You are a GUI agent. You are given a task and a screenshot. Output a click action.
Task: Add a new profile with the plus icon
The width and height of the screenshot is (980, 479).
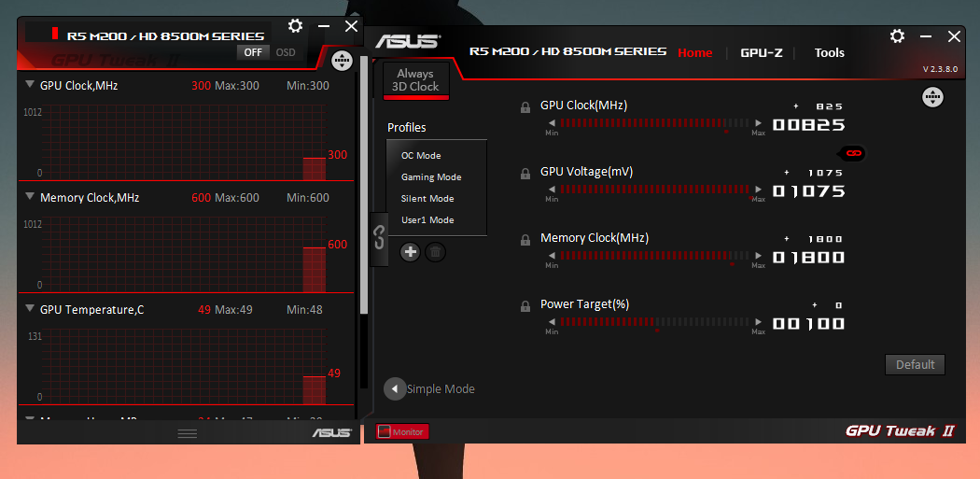point(410,252)
